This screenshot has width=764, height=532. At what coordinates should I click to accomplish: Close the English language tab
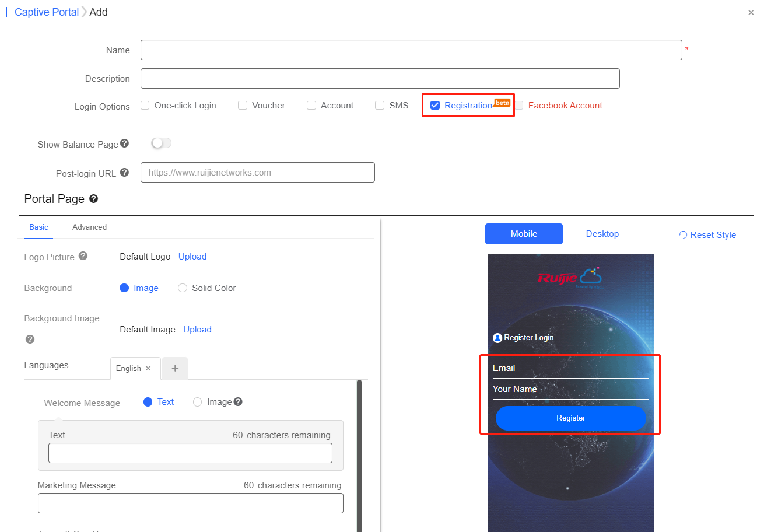coord(148,368)
